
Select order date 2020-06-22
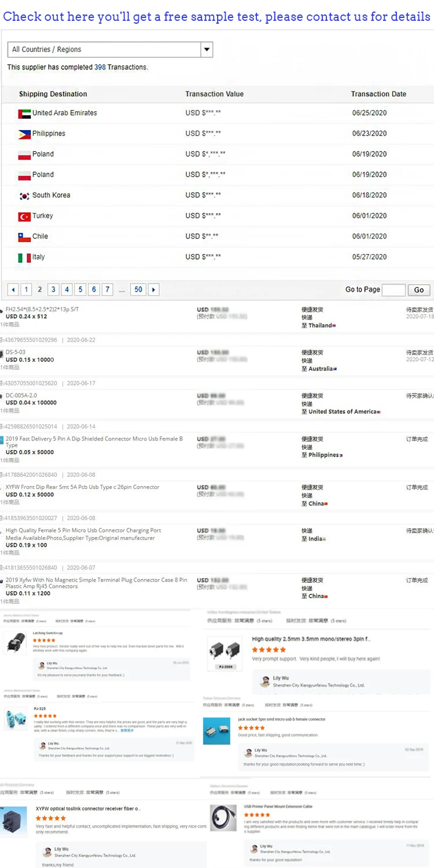point(81,340)
